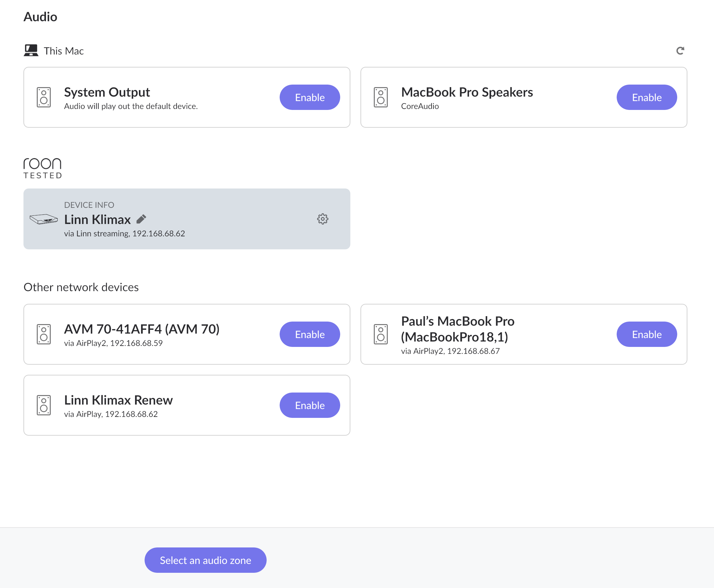Click the Linn Klimax Renew speaker icon
The height and width of the screenshot is (588, 714).
[x=44, y=405]
